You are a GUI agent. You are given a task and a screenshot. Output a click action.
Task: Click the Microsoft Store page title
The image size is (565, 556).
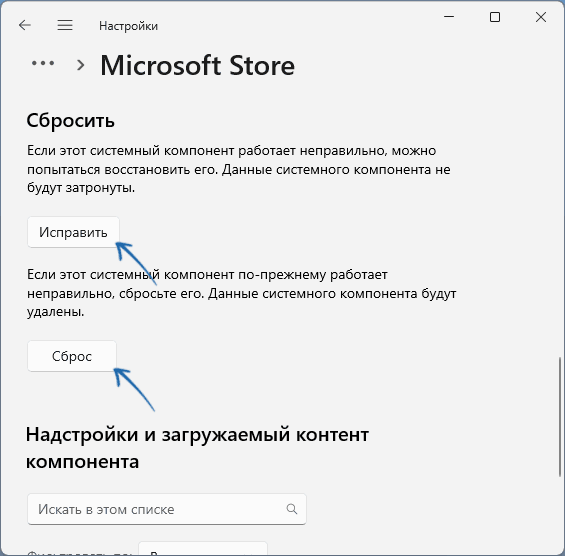click(197, 66)
